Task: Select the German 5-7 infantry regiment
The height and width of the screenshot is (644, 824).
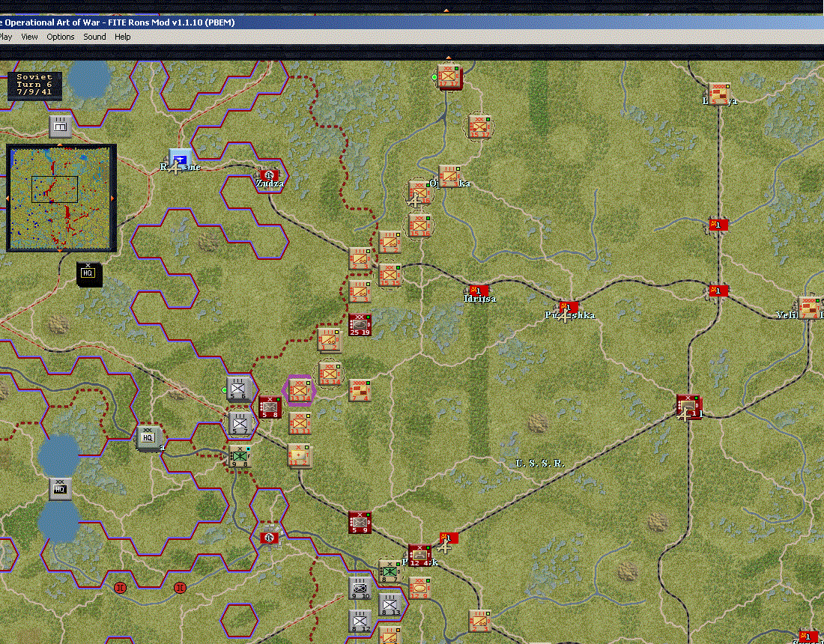Action: tap(240, 423)
